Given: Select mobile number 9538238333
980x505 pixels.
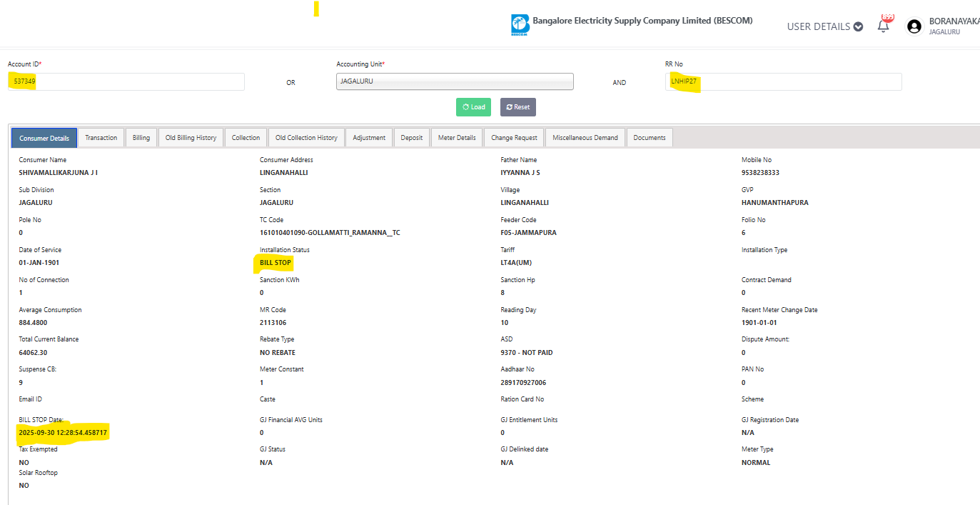Looking at the screenshot, I should coord(760,173).
